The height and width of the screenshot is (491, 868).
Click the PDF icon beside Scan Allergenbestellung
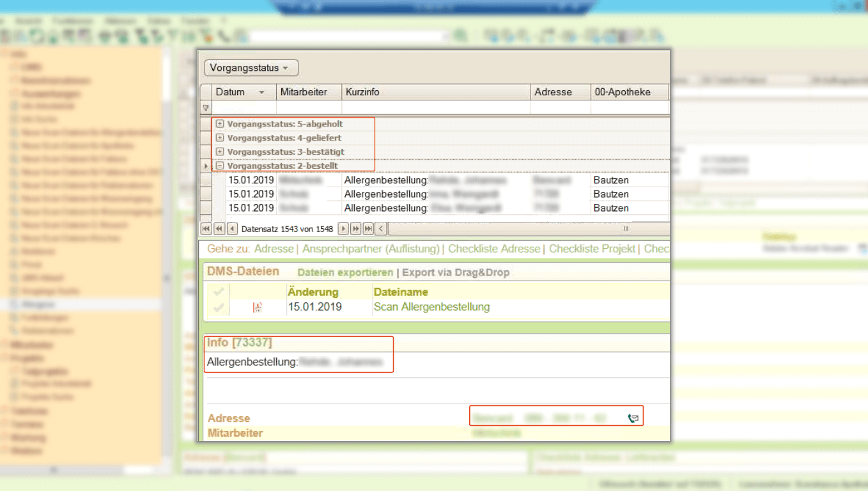[x=258, y=308]
